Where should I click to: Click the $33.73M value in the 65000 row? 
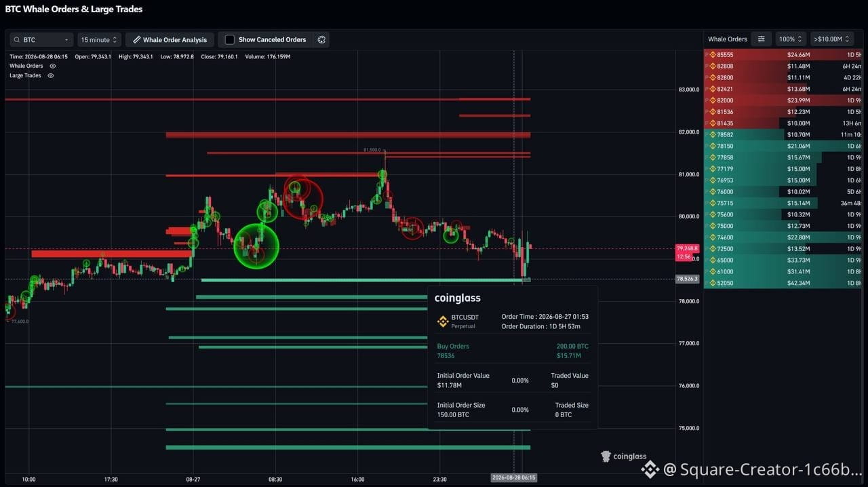click(798, 260)
